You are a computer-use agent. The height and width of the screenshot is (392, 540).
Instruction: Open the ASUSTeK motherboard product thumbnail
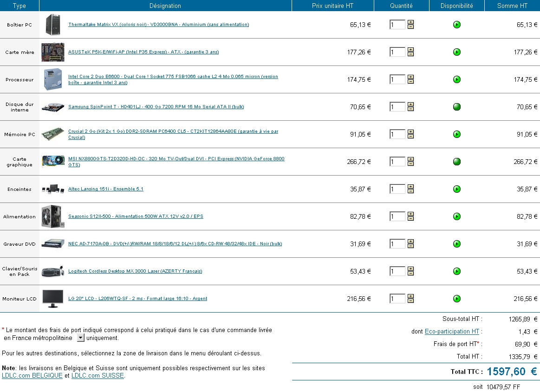52,52
